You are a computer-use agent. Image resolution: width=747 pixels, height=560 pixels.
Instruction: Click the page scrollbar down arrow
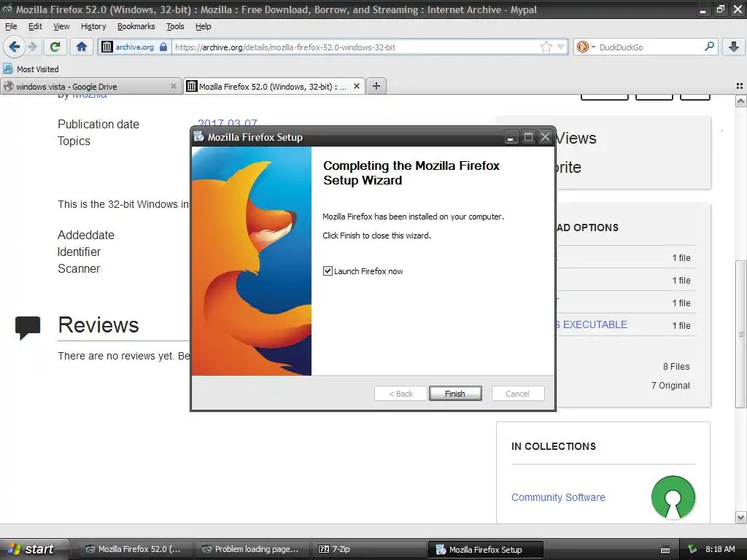click(740, 517)
